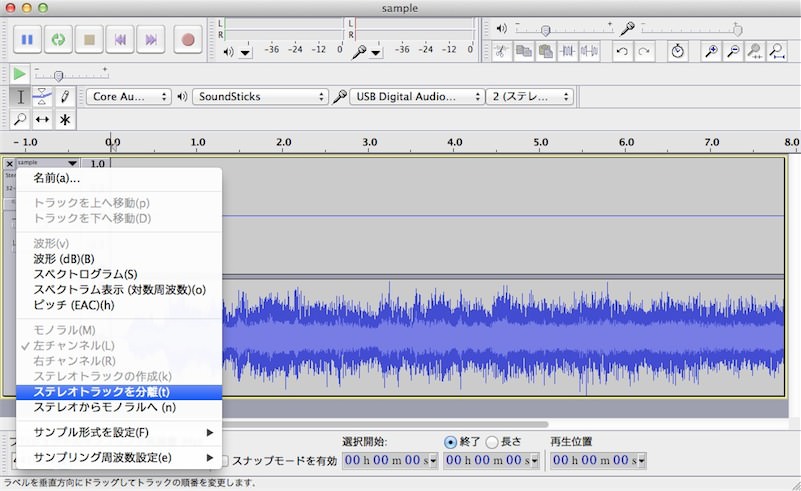Click the Silence audio icon
This screenshot has height=491, width=801.
click(x=589, y=51)
